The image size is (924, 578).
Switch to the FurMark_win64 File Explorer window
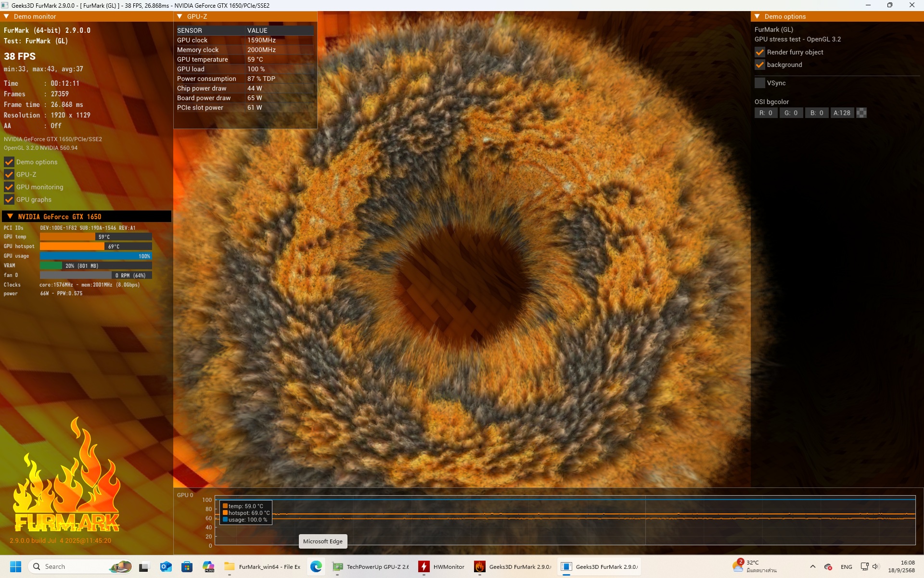tap(263, 566)
